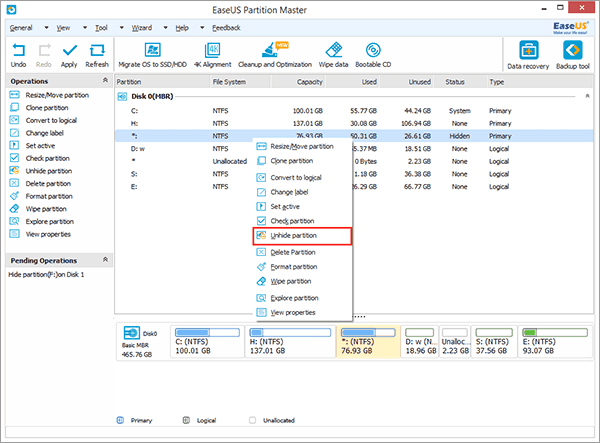
Task: Open the Backup tool
Action: tap(573, 55)
